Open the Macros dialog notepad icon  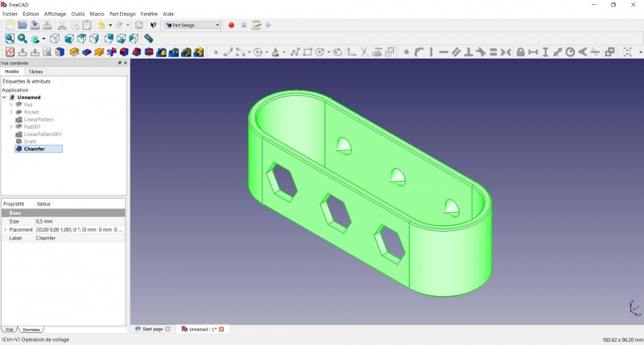tap(256, 25)
